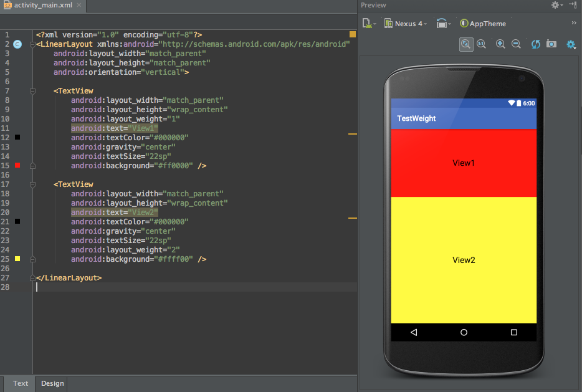This screenshot has width=582, height=392.
Task: Place cursor on empty line 28
Action: [x=196, y=287]
